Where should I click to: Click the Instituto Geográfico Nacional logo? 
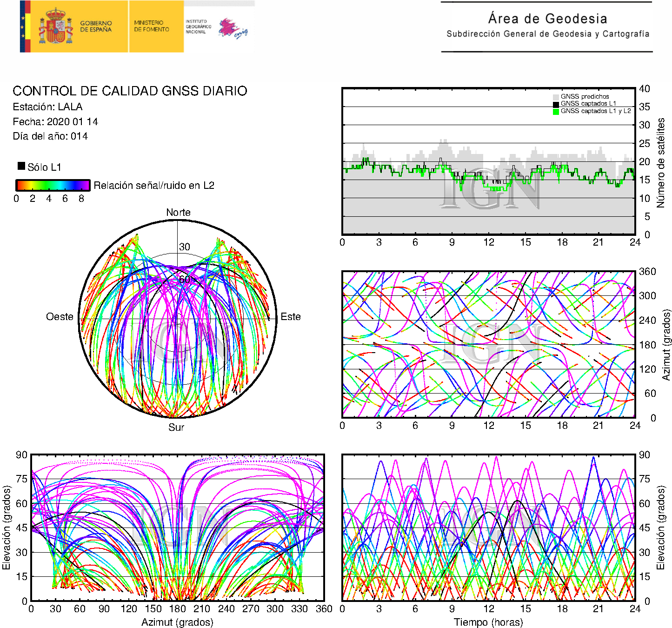click(x=198, y=27)
